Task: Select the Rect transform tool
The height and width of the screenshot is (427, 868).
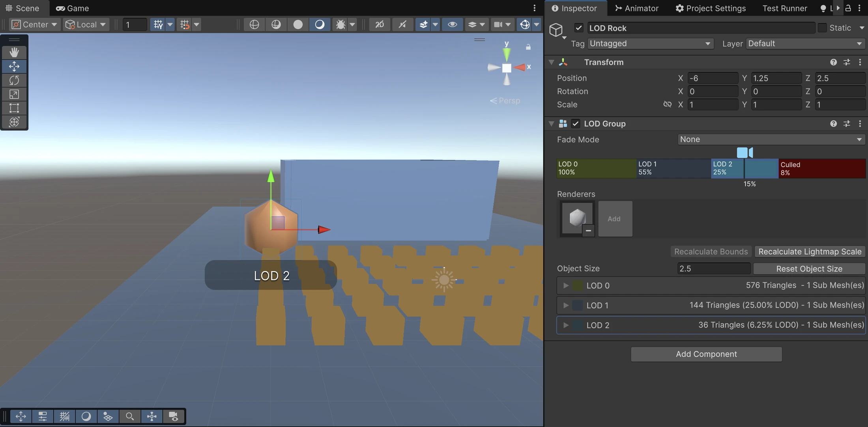Action: [x=14, y=108]
